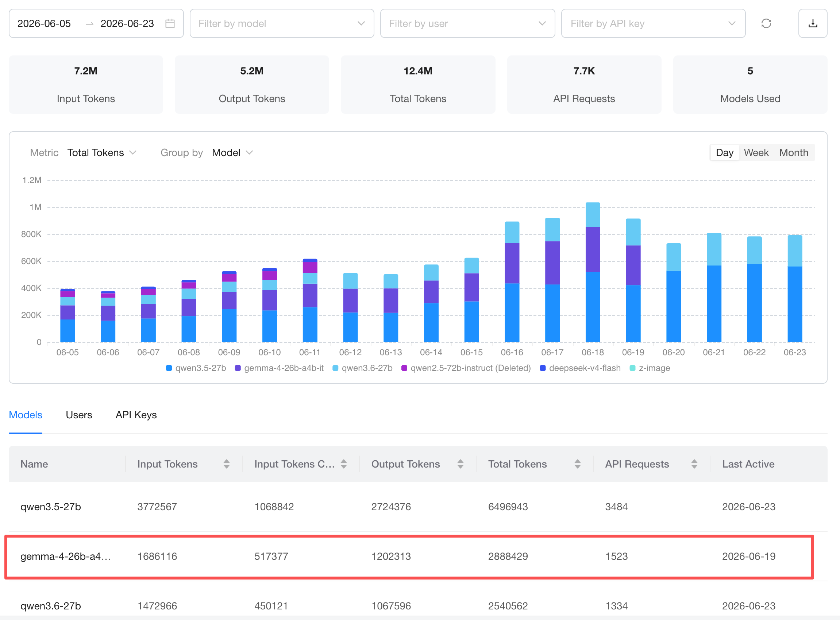Sort by API Requests column arrows
This screenshot has height=620, width=840.
click(694, 464)
